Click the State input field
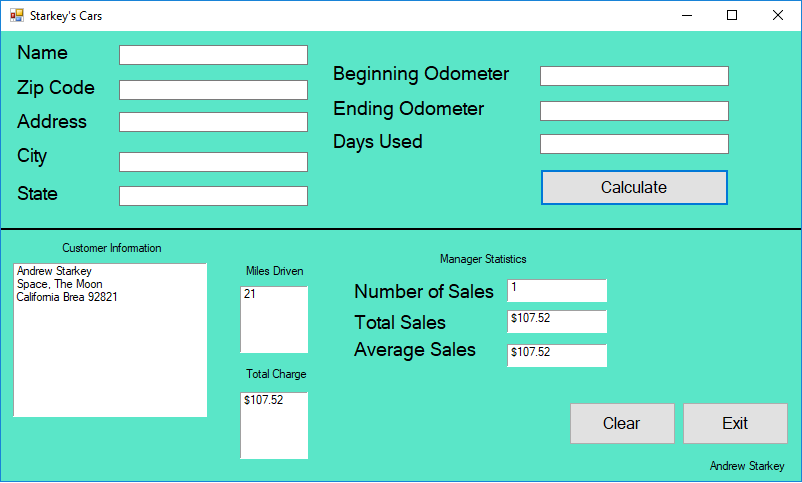Screen dimensions: 802x483 coord(213,196)
